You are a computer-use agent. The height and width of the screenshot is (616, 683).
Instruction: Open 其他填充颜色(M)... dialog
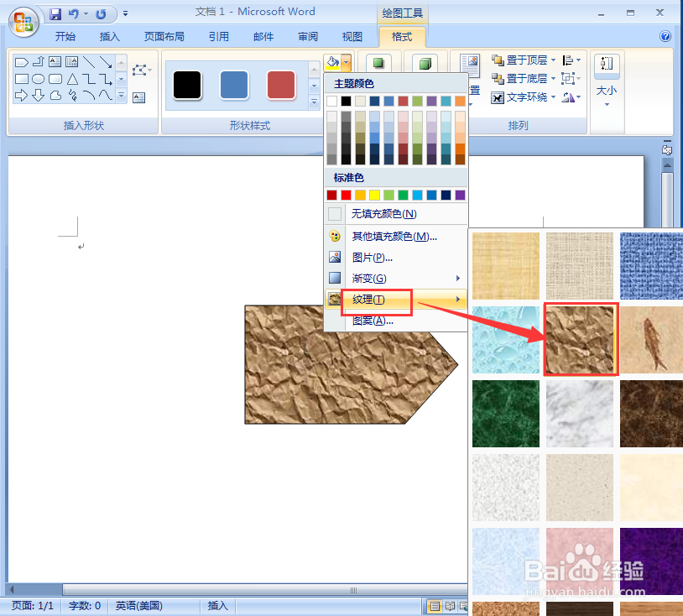coord(396,237)
